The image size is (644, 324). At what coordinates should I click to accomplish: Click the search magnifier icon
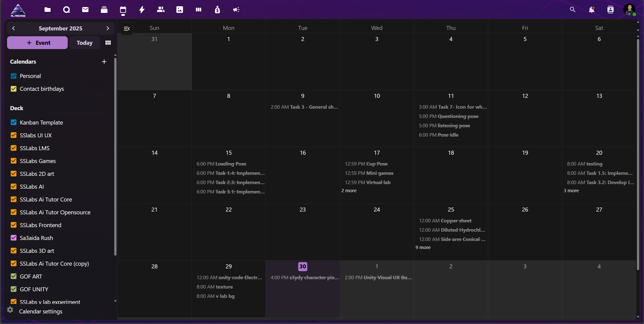[573, 10]
